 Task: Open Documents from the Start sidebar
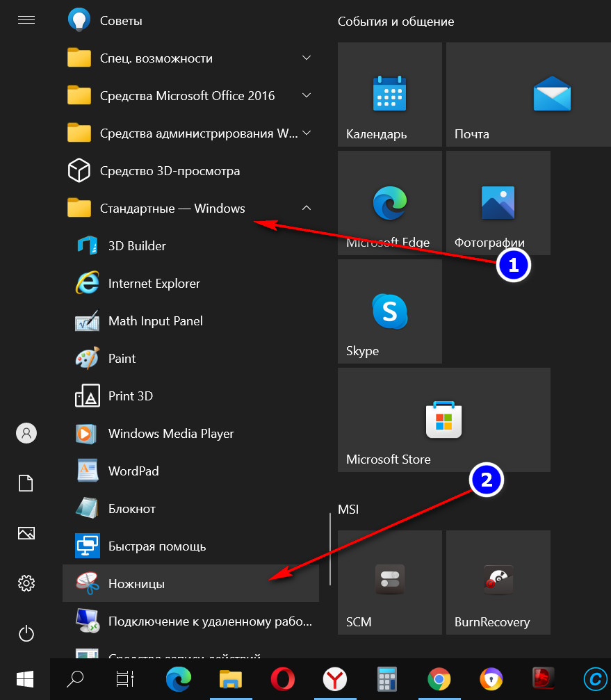(26, 483)
